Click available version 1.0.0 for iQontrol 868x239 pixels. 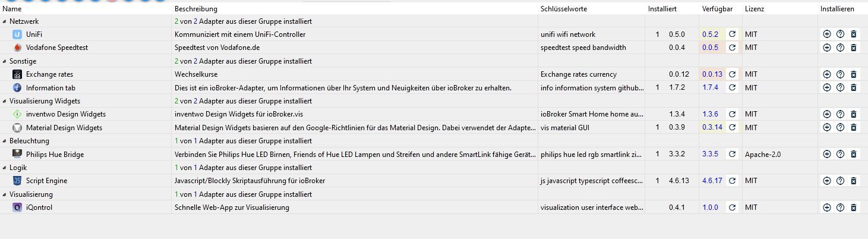click(x=710, y=207)
